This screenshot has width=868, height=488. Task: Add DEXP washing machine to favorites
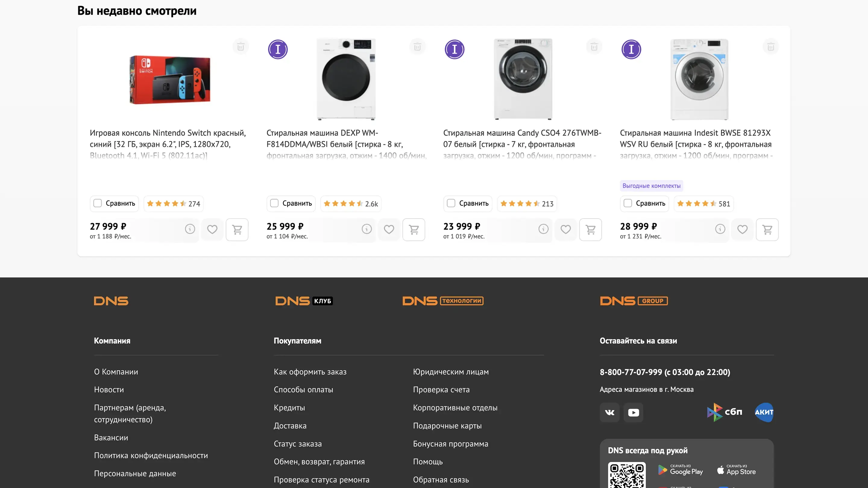point(389,230)
